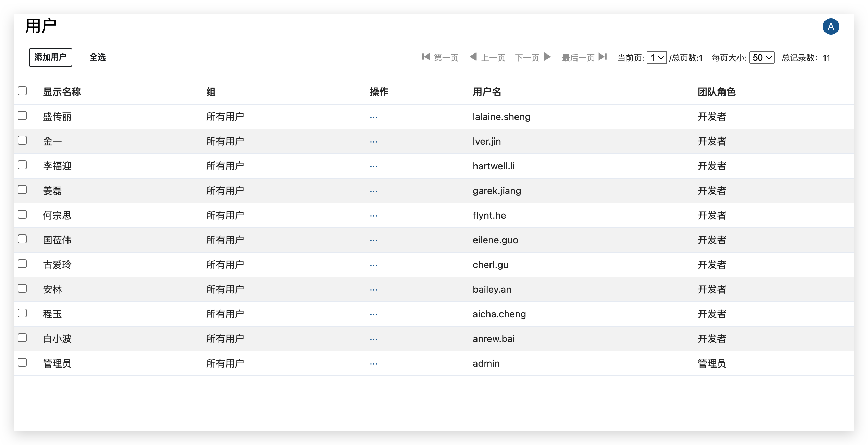Click display name 白小波
The image size is (868, 445).
pyautogui.click(x=57, y=339)
